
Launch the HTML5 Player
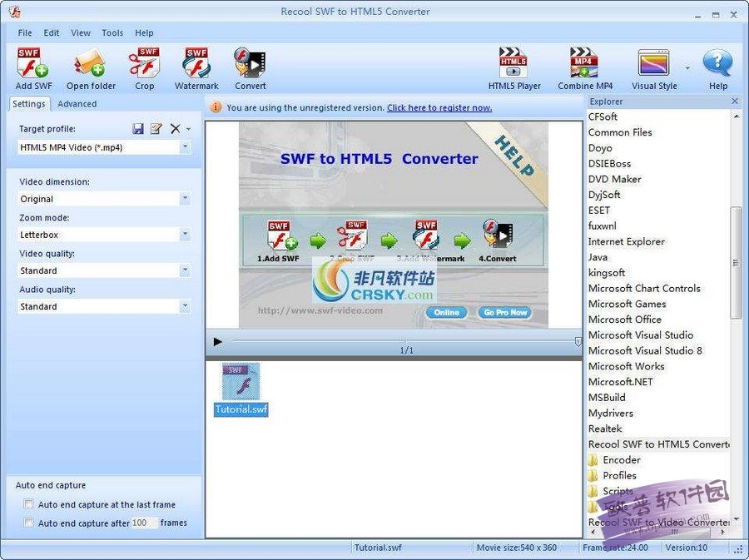(513, 62)
